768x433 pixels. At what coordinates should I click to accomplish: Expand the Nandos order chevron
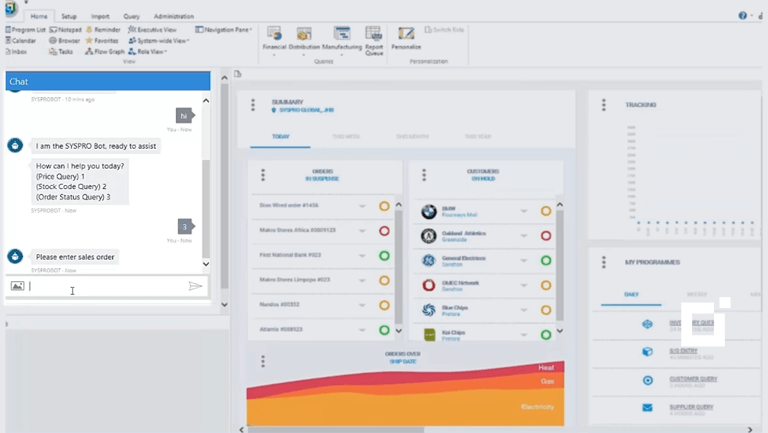[362, 305]
